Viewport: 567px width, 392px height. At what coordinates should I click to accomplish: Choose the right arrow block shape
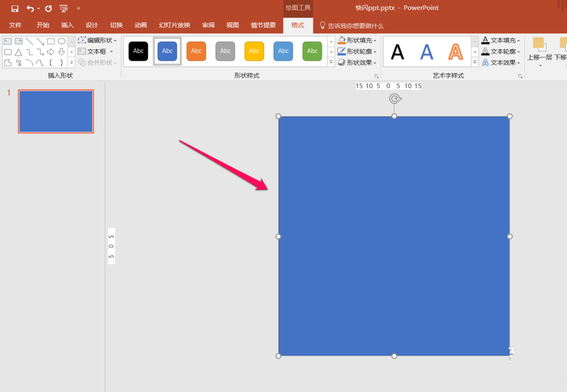tap(51, 52)
